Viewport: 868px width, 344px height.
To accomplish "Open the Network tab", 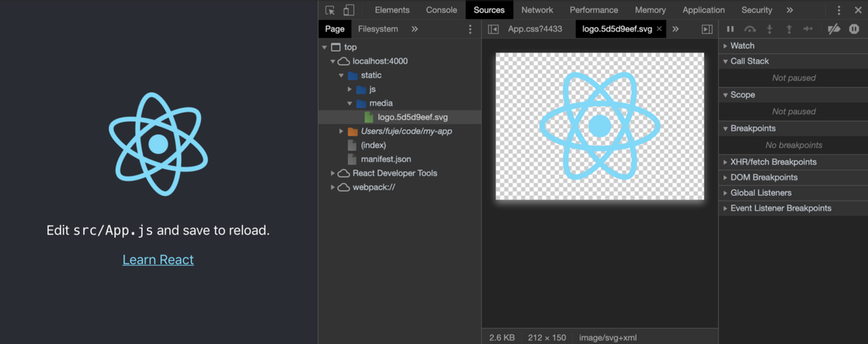I will point(537,10).
